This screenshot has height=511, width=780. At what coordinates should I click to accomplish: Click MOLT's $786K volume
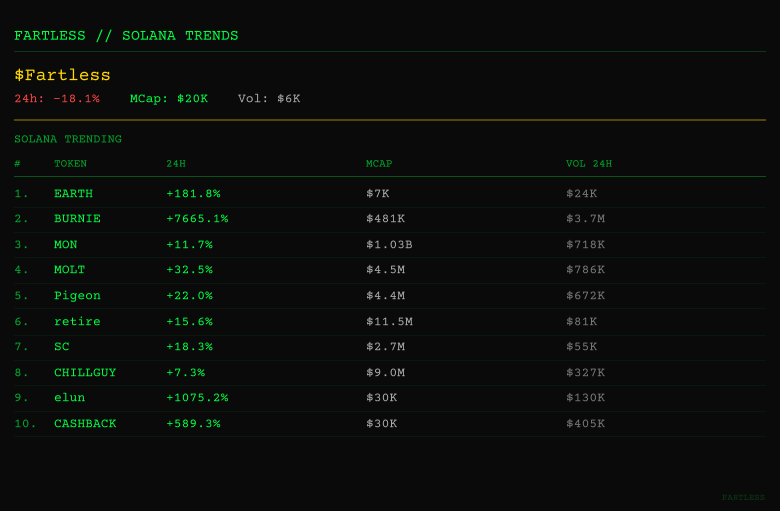pyautogui.click(x=585, y=269)
